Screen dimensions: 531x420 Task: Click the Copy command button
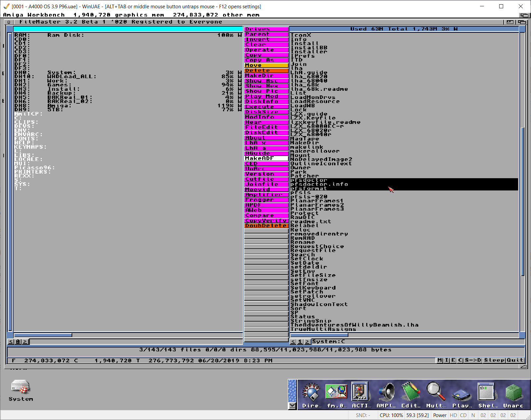point(266,55)
